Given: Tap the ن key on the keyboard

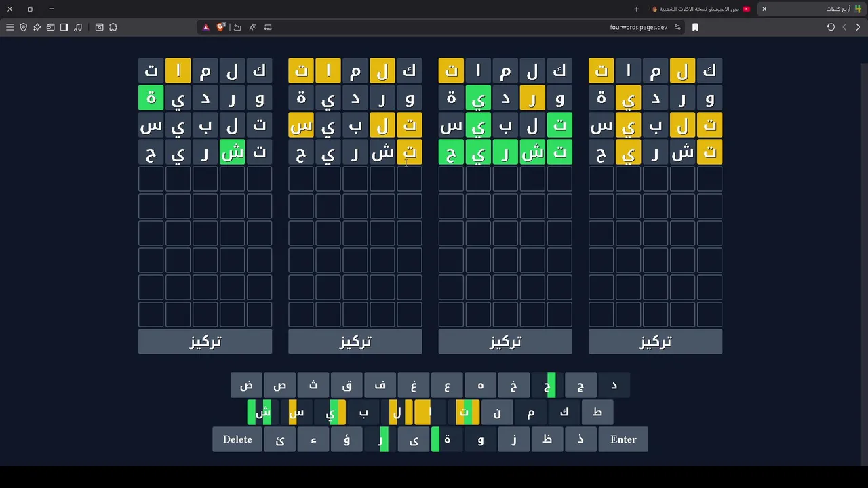Looking at the screenshot, I should [x=497, y=412].
